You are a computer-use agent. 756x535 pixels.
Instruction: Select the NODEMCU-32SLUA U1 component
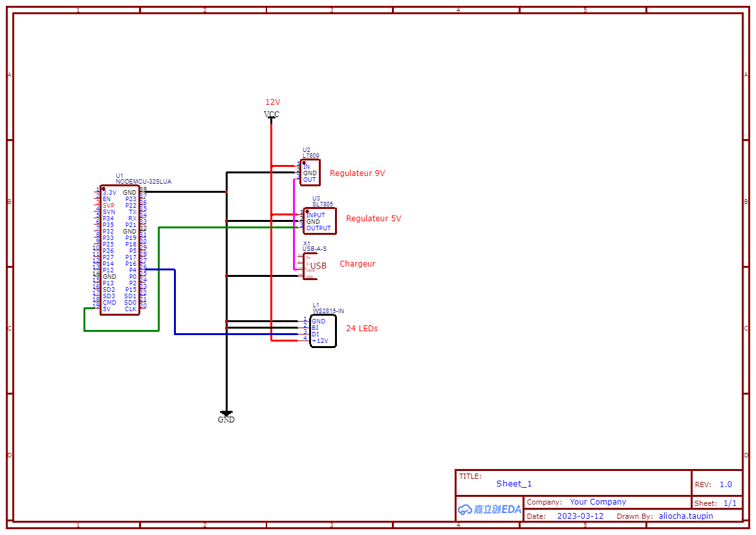(x=120, y=250)
